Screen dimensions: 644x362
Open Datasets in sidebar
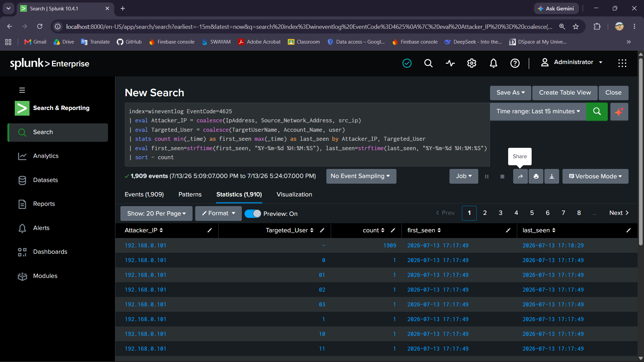(58, 180)
